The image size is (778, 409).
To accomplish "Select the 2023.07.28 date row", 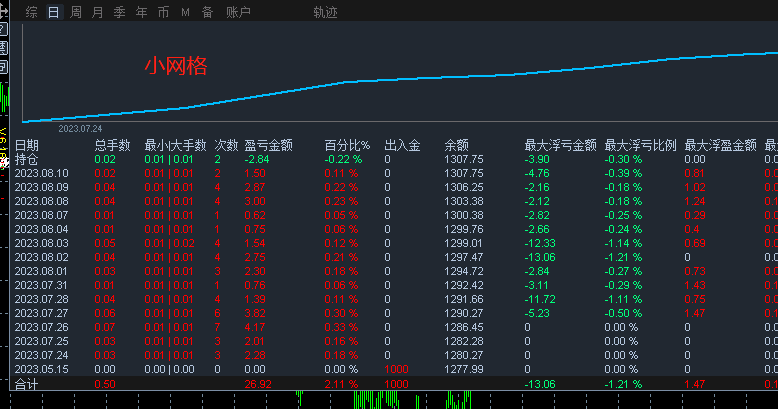I will click(393, 299).
